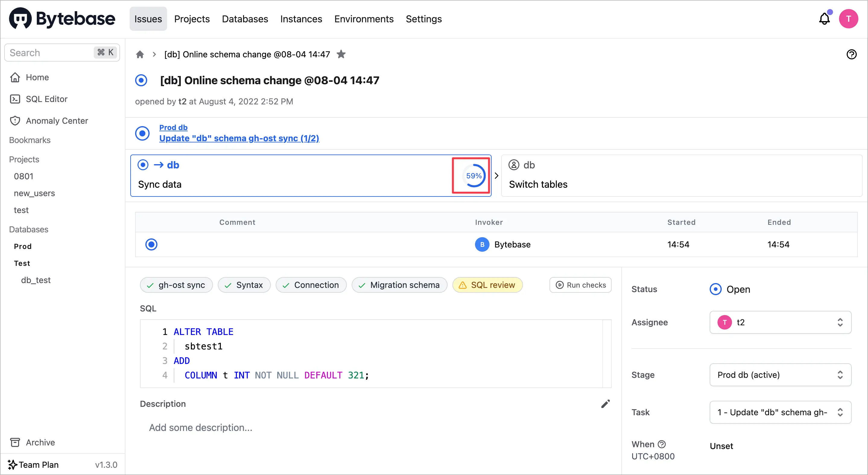Expand the Stage dropdown (Prod db active)
The width and height of the screenshot is (868, 475).
click(780, 375)
